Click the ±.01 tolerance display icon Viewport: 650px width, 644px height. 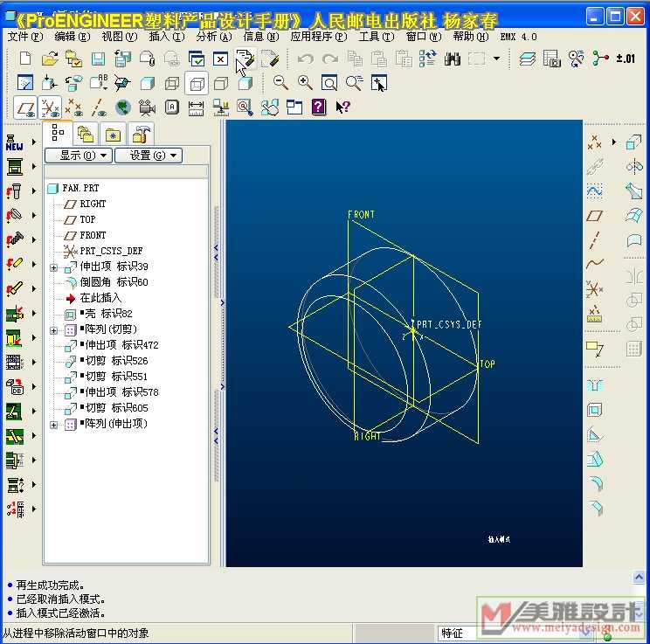click(626, 59)
